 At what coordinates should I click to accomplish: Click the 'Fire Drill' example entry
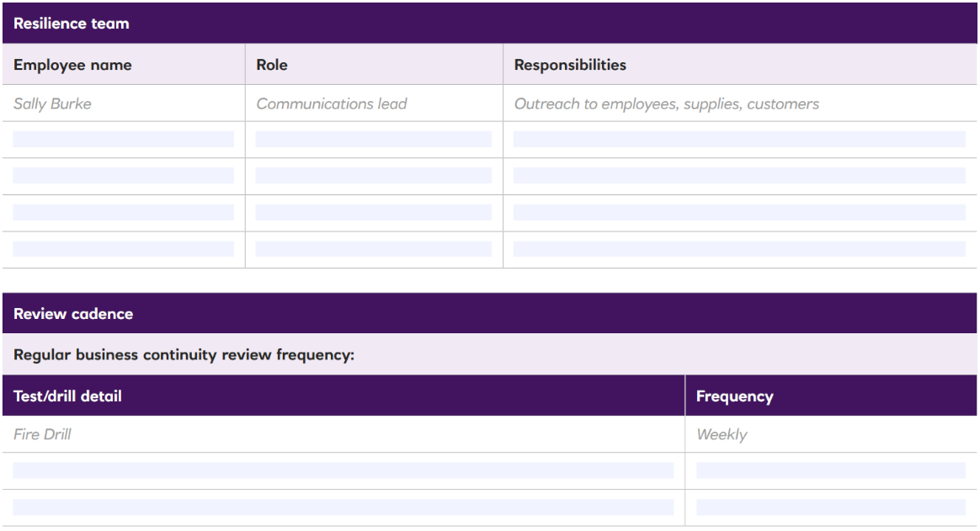click(42, 435)
